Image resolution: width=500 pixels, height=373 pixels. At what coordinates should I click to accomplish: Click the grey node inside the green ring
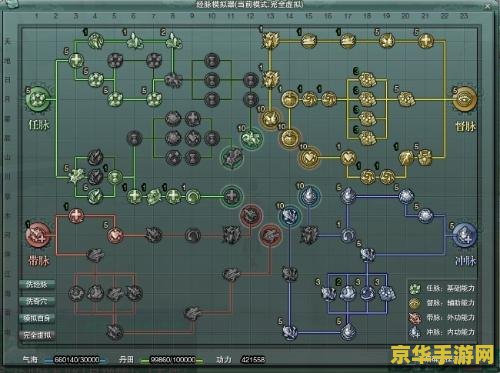tap(232, 157)
